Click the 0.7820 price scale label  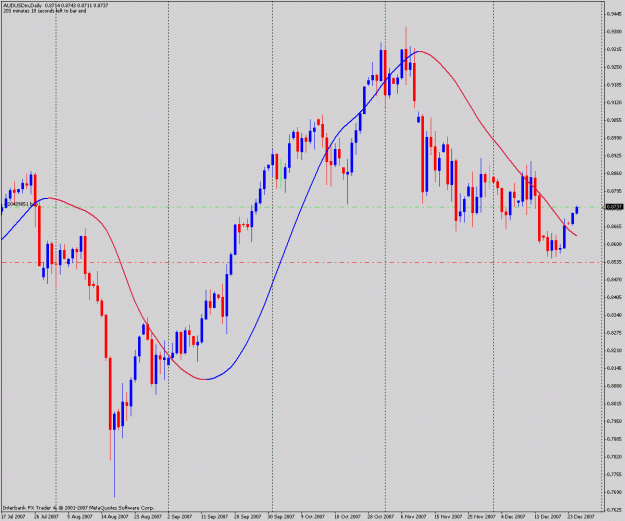(614, 456)
